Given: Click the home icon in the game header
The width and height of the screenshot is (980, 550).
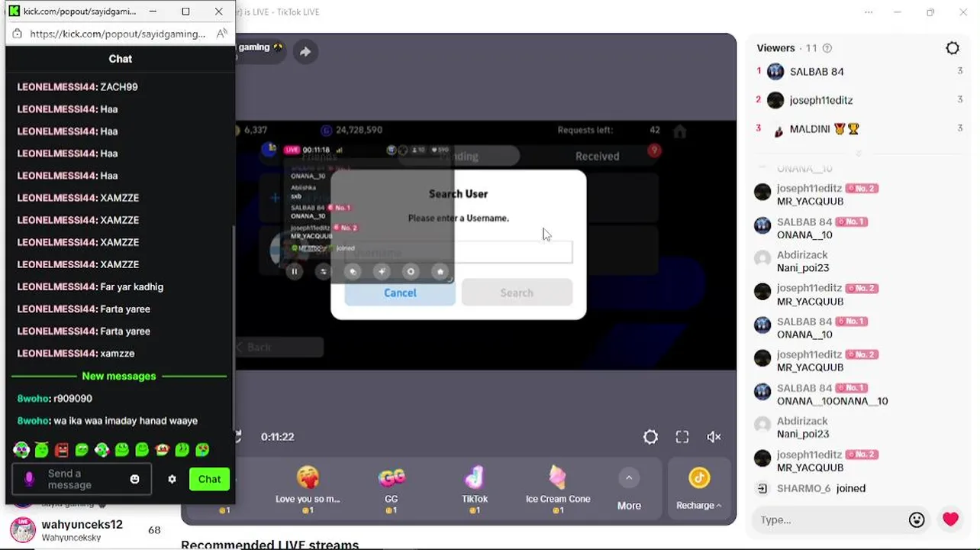Looking at the screenshot, I should [x=679, y=131].
